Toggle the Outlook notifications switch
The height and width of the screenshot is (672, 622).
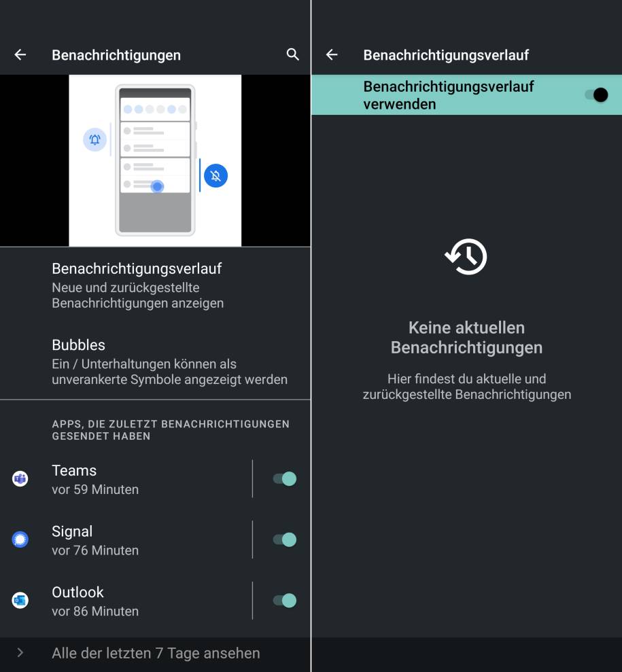[x=285, y=601]
